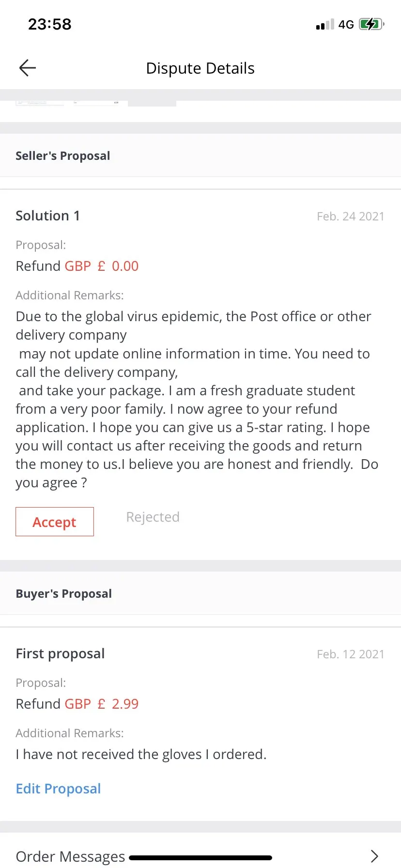Tap the back arrow icon

(x=28, y=68)
